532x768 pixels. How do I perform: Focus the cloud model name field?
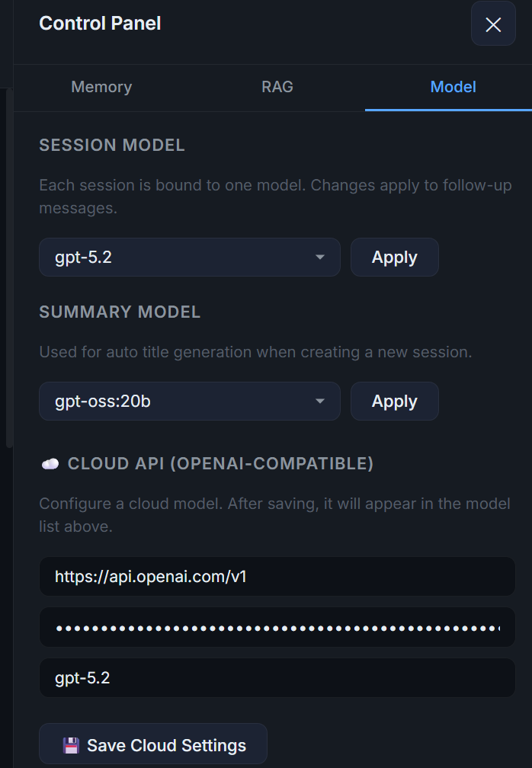click(x=277, y=677)
